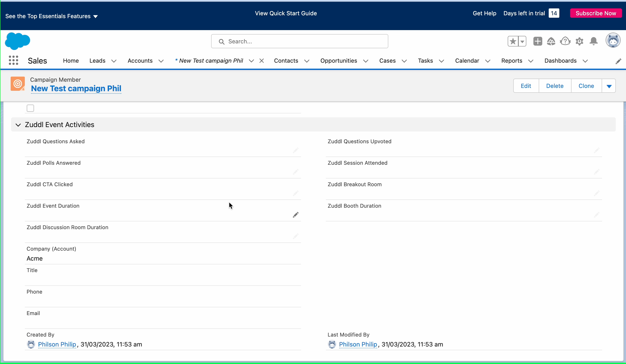
Task: Toggle the unlabeled checkbox above Zuddl section
Action: pos(30,108)
